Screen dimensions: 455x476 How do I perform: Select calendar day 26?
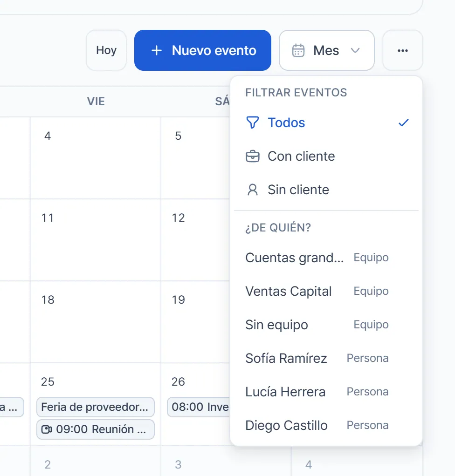[x=178, y=381]
